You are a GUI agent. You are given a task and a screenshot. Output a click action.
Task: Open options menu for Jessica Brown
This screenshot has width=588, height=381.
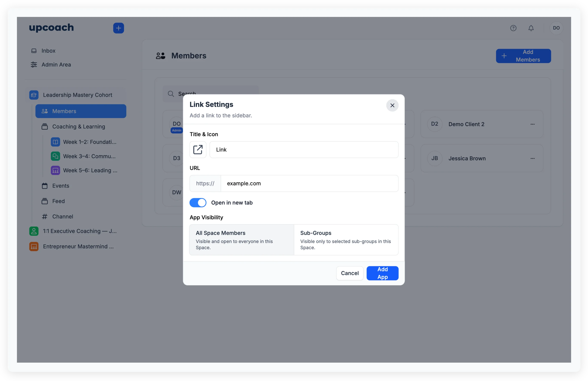pyautogui.click(x=532, y=158)
